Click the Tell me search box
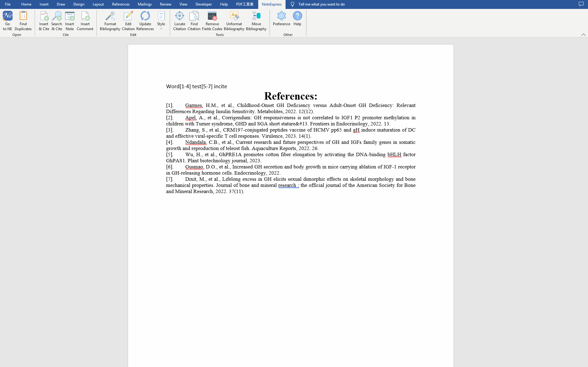The image size is (588, 367). tap(321, 4)
